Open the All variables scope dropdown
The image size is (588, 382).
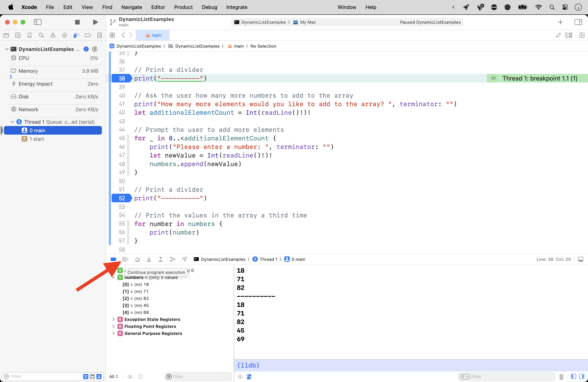(x=114, y=377)
